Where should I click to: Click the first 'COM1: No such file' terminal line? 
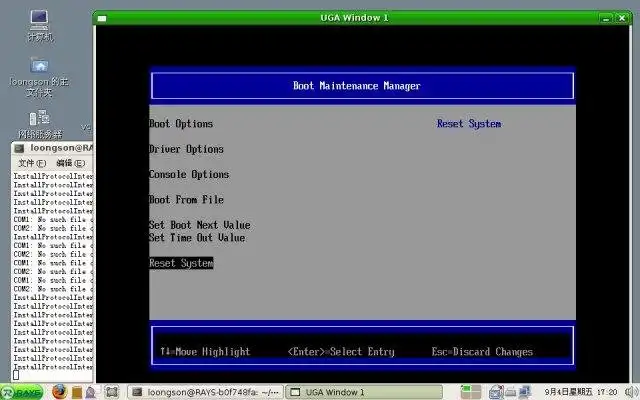(53, 220)
